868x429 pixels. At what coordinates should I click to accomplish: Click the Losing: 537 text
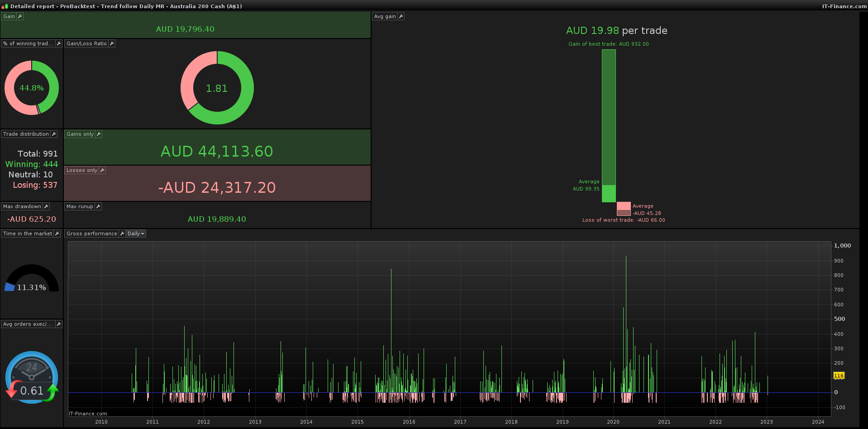35,185
